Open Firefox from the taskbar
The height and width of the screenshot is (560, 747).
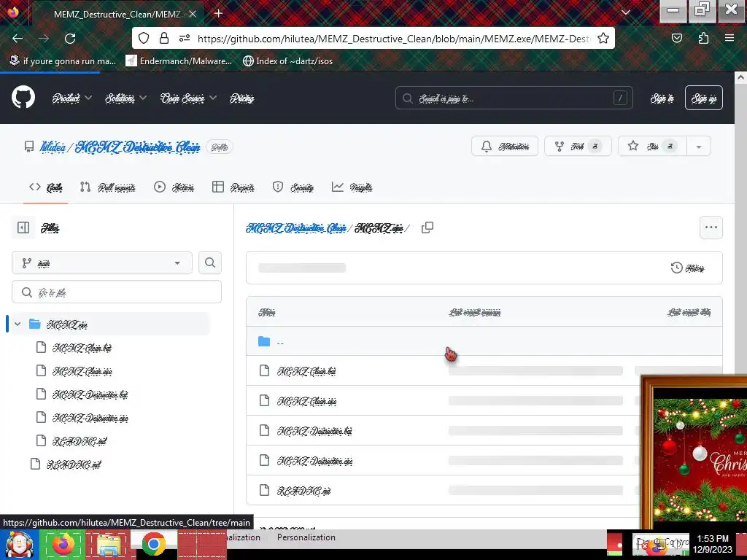pos(63,544)
